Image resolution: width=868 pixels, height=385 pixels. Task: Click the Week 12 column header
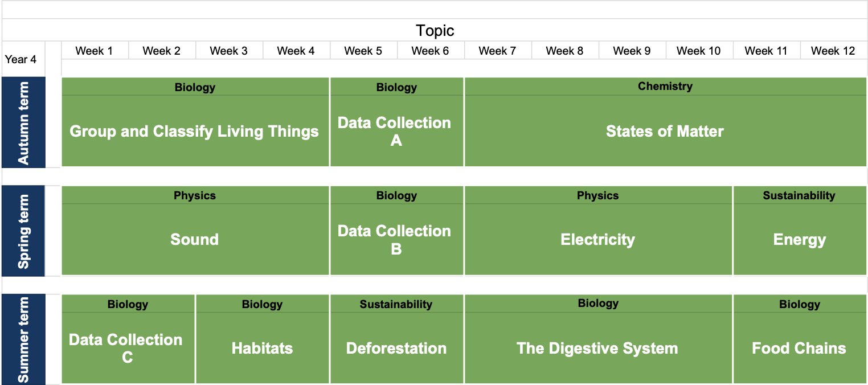click(x=833, y=51)
